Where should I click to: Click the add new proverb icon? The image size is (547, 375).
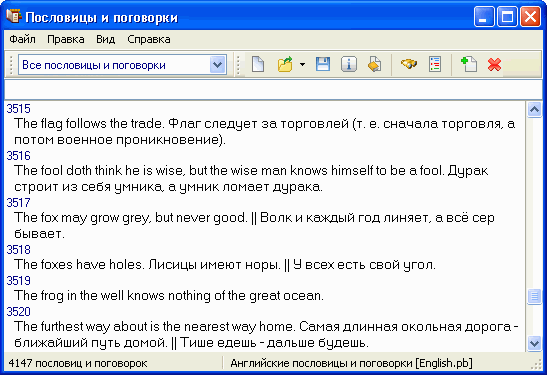[x=469, y=65]
